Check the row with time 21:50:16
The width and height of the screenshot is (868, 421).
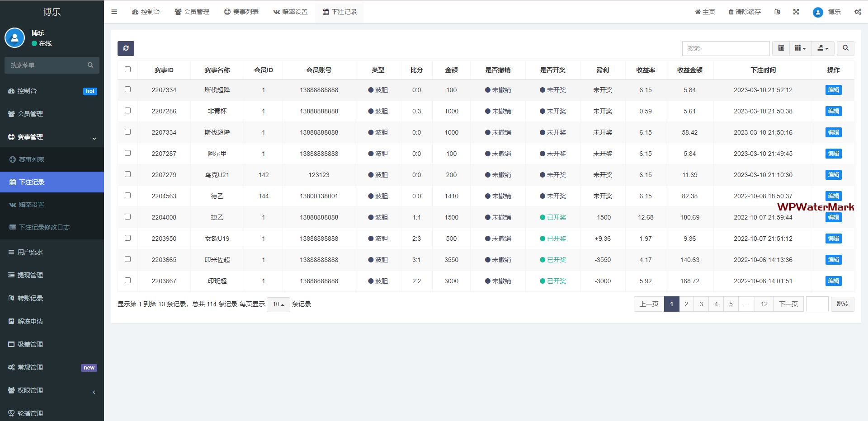tap(127, 132)
